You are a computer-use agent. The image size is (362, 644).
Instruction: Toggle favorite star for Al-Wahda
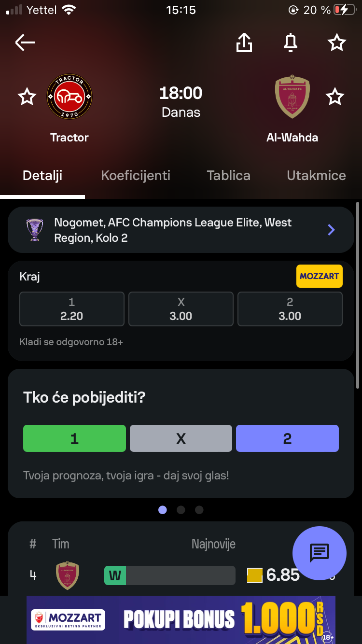pyautogui.click(x=334, y=97)
